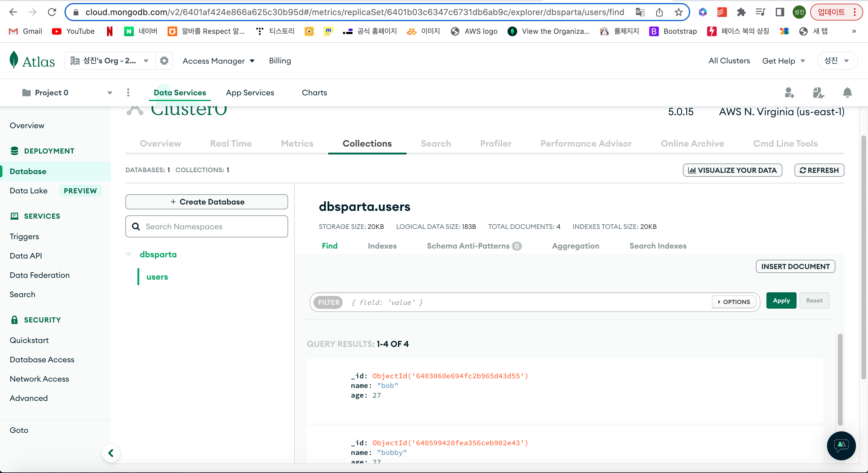Viewport: 868px width, 473px height.
Task: Collapse the dbsparta database tree
Action: 129,254
